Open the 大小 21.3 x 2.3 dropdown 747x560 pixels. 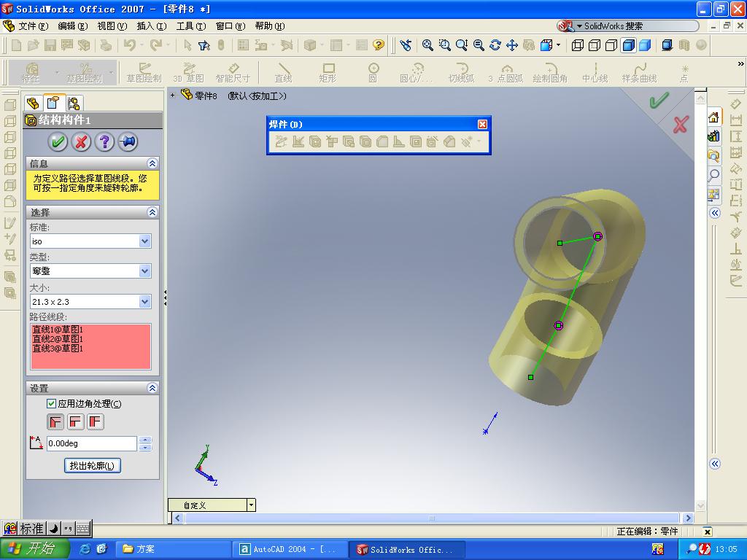pos(145,302)
